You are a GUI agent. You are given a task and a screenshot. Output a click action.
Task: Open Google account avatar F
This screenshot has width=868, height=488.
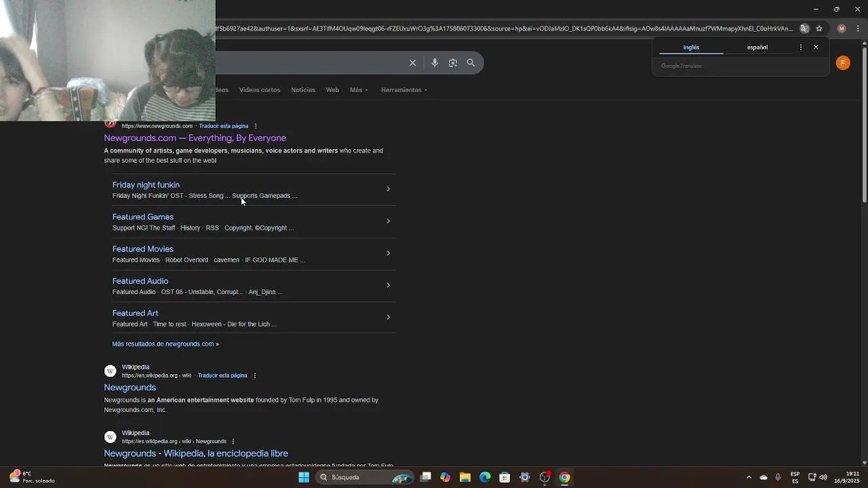(x=843, y=63)
